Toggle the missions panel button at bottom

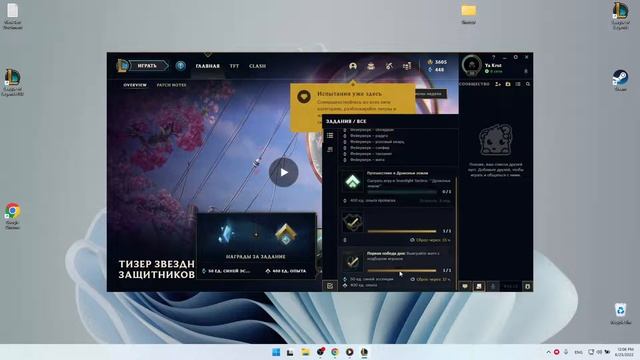330,286
